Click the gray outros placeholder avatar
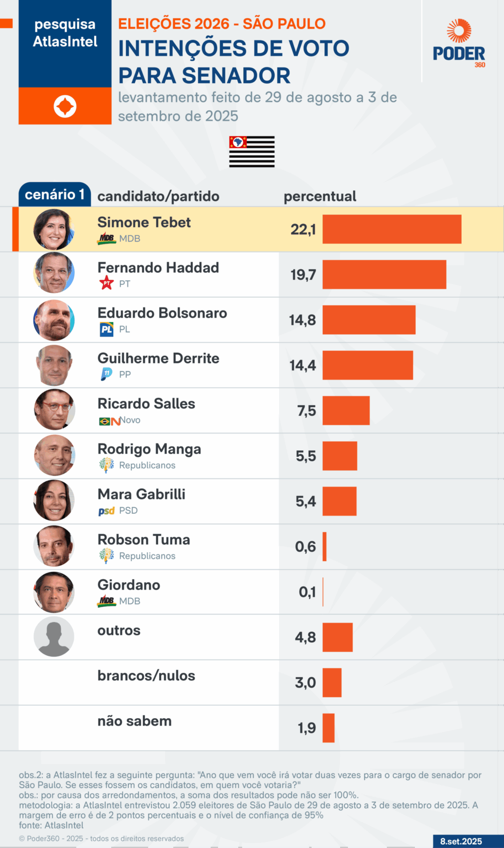 (x=54, y=636)
